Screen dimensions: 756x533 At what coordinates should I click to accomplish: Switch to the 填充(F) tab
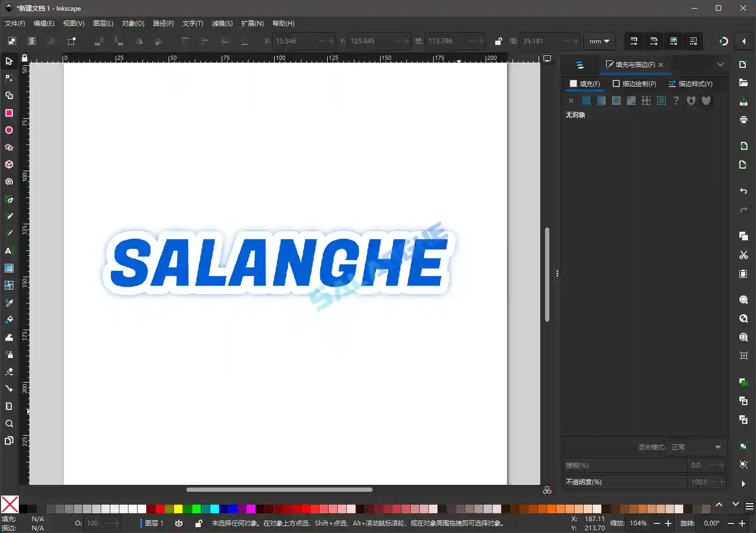click(x=585, y=83)
